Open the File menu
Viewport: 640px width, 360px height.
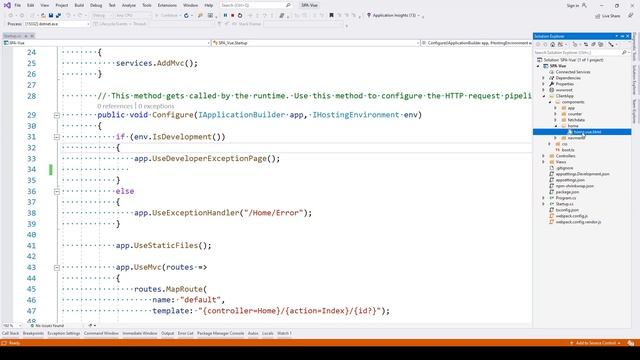coord(18,5)
